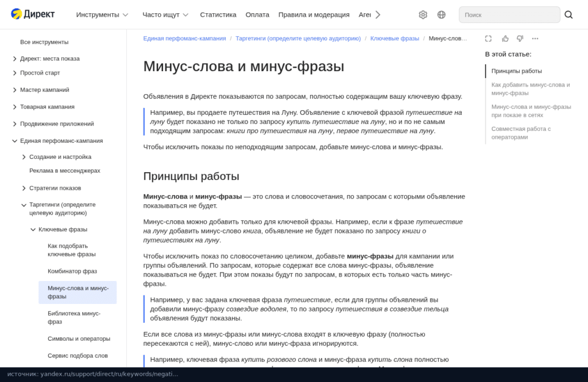Open the settings gear icon
588x382 pixels.
coord(423,14)
